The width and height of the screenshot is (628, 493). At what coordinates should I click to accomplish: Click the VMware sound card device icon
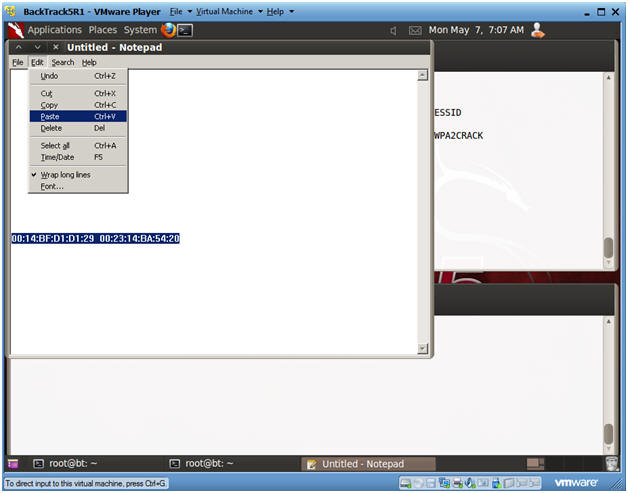[469, 483]
